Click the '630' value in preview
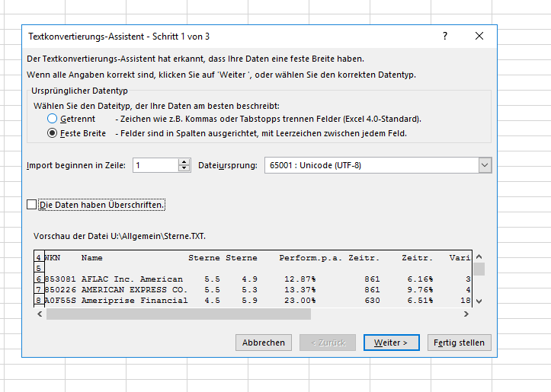This screenshot has height=392, width=551. coord(372,301)
